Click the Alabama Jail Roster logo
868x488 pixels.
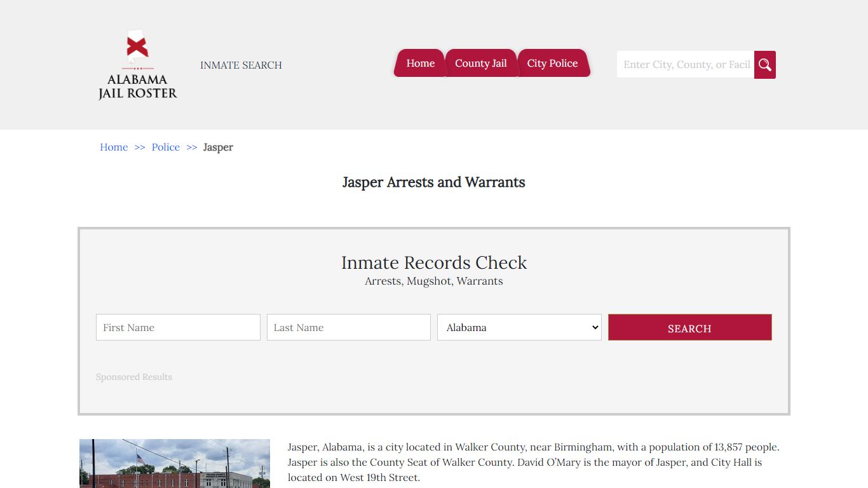click(x=138, y=65)
